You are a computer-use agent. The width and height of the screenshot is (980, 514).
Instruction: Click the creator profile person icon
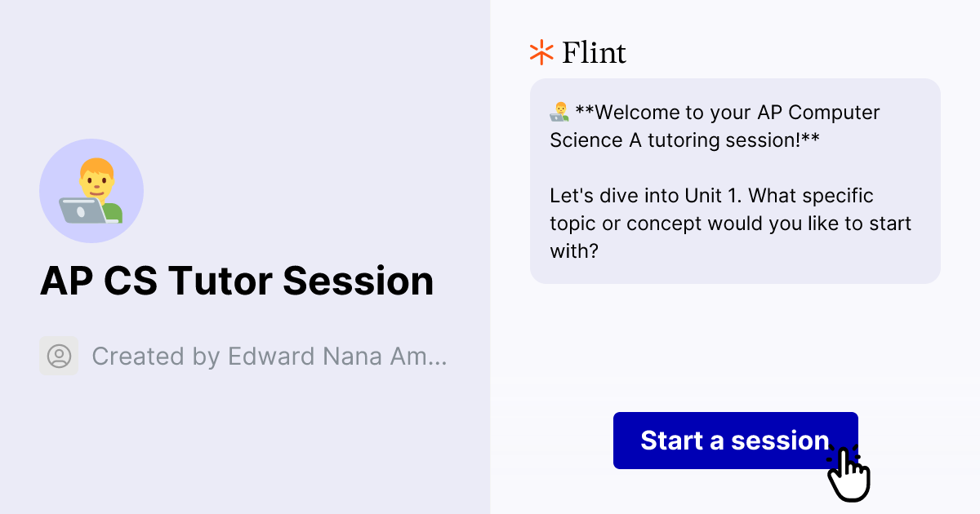click(x=59, y=356)
